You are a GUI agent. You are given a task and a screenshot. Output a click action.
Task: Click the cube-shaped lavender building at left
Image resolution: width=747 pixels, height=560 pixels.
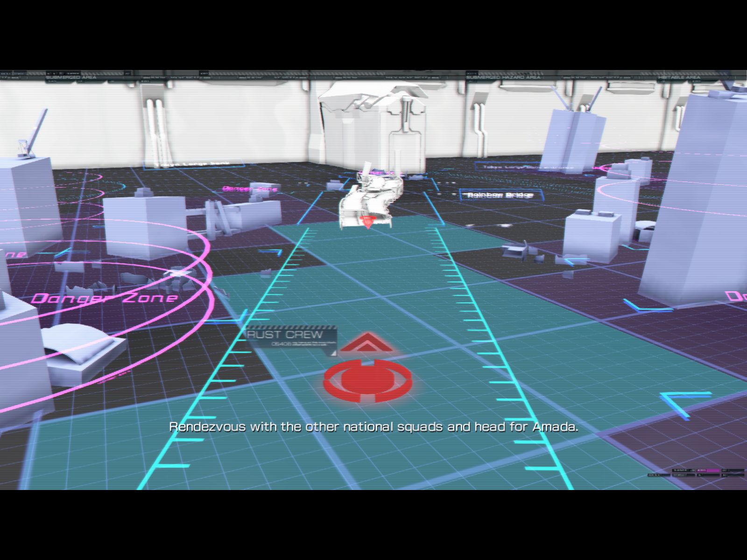click(x=144, y=226)
